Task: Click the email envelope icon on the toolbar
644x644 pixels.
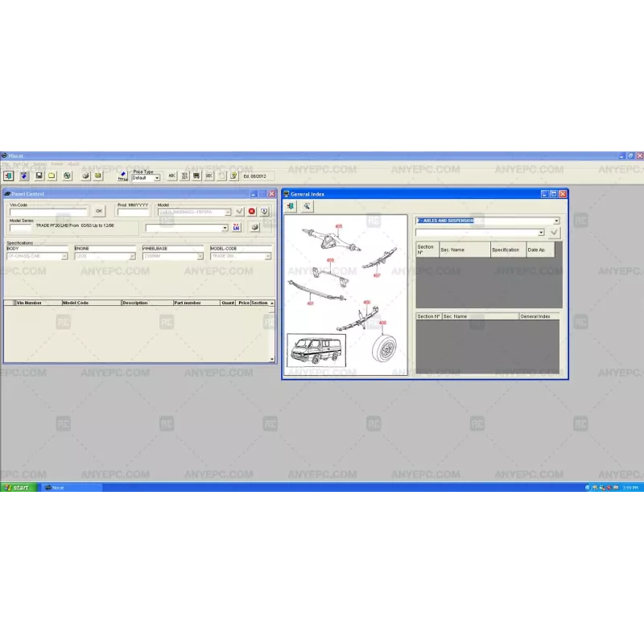Action: pyautogui.click(x=97, y=176)
